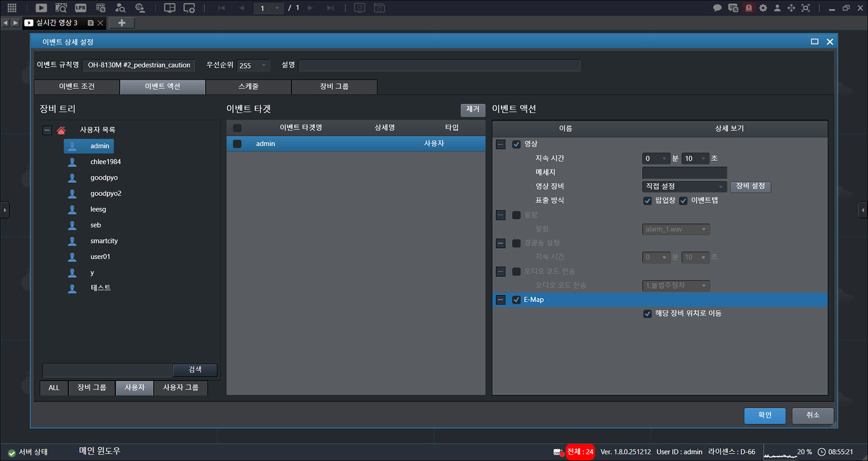Viewport: 868px width, 461px height.
Task: Select the goodpyo2 user in tree
Action: coord(105,194)
